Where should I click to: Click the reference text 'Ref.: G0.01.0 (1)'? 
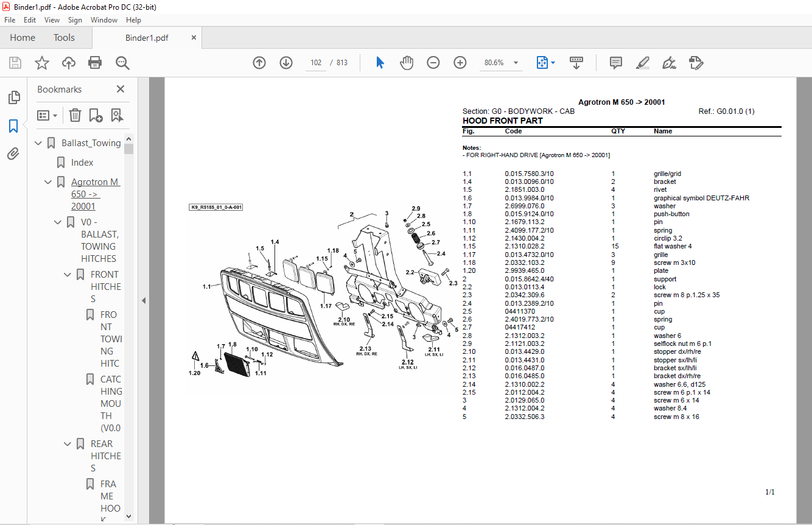pos(726,111)
